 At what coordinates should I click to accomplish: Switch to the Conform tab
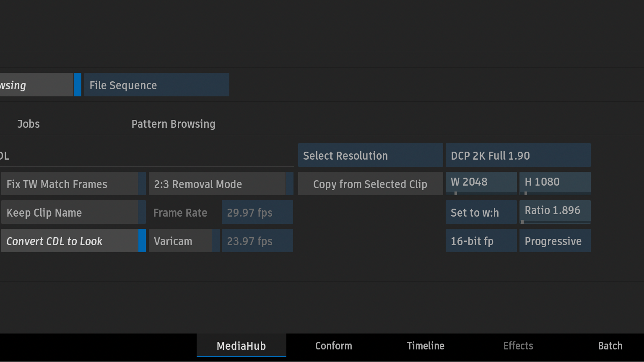(x=333, y=346)
